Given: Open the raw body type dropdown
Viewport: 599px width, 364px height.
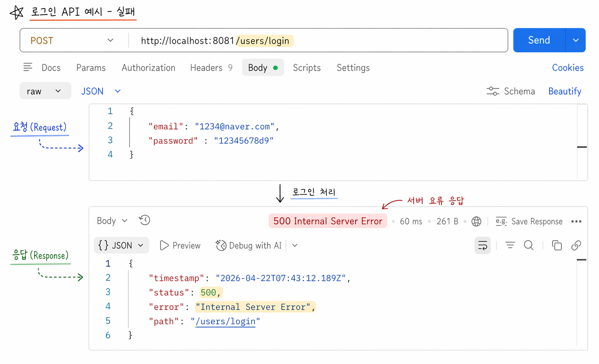Looking at the screenshot, I should pyautogui.click(x=45, y=91).
